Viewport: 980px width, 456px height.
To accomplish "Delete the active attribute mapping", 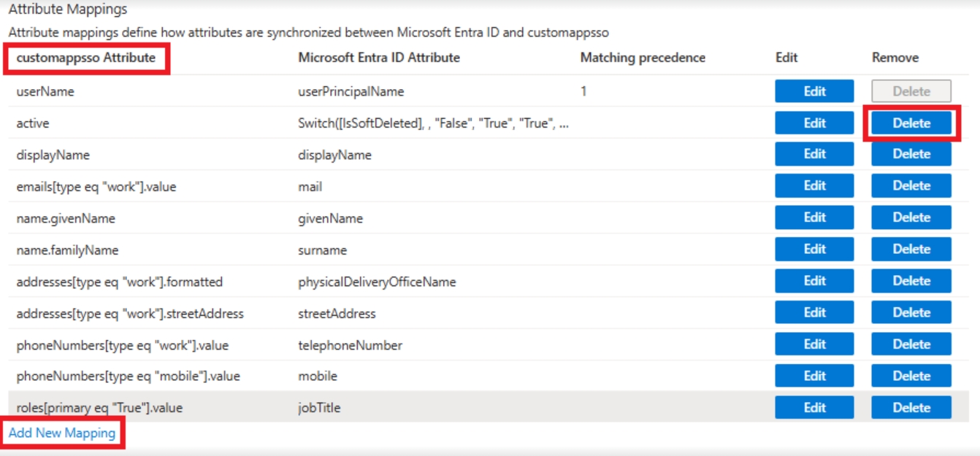I will 911,123.
